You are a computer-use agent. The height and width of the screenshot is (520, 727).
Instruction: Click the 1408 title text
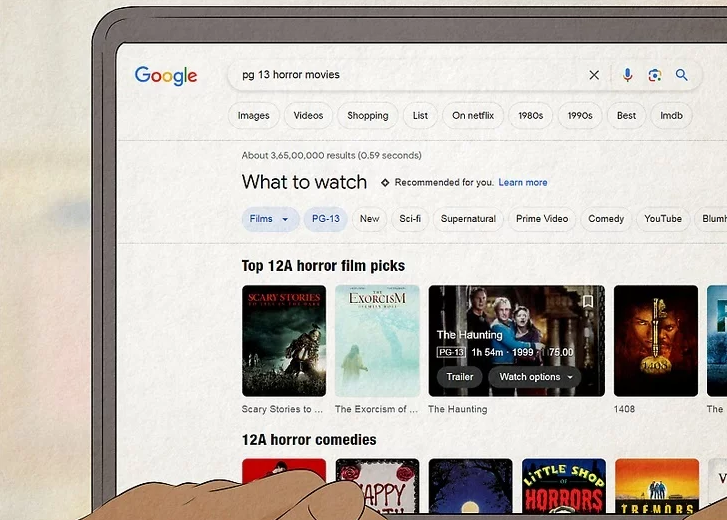pos(624,409)
